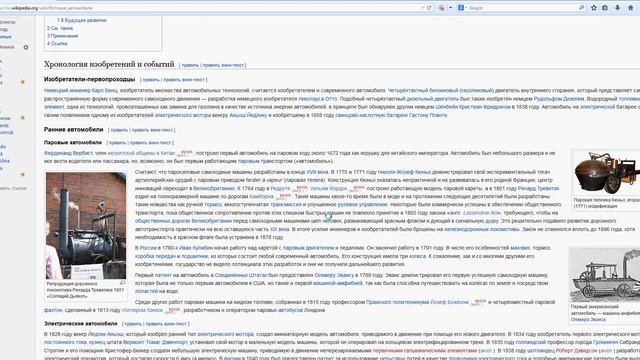Open the Оливеру Эвансу link
Viewport: 640px width, 360px height.
point(334,276)
